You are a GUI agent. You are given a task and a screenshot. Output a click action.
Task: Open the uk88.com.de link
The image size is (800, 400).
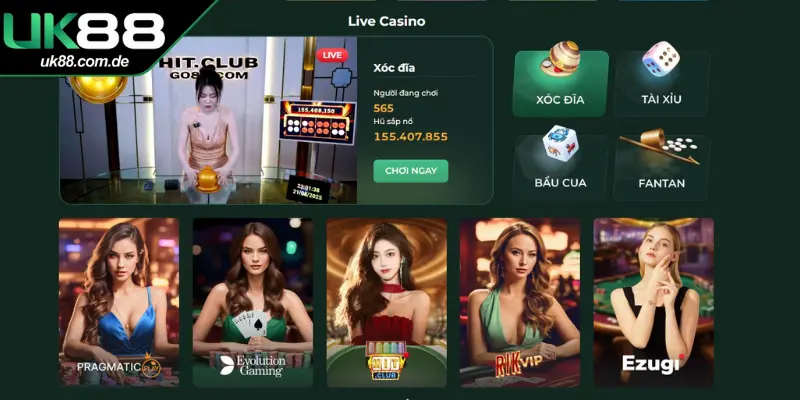(84, 62)
